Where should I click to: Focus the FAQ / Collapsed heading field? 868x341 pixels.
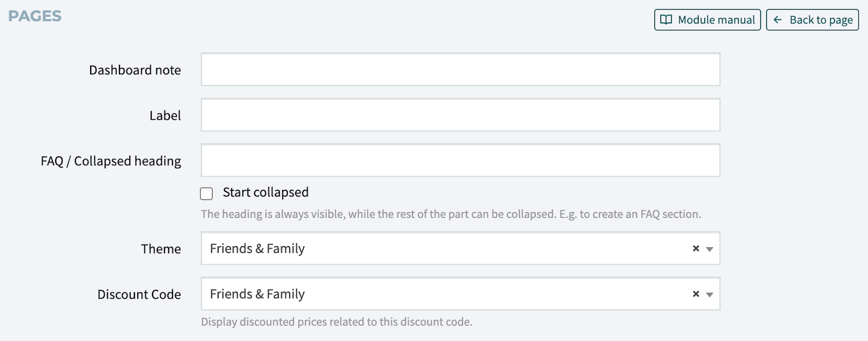click(x=460, y=160)
